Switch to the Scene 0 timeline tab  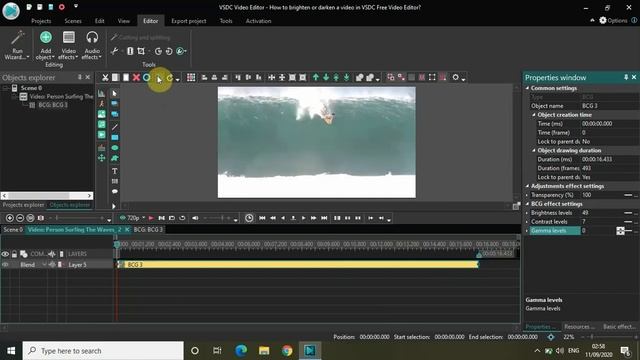point(13,230)
